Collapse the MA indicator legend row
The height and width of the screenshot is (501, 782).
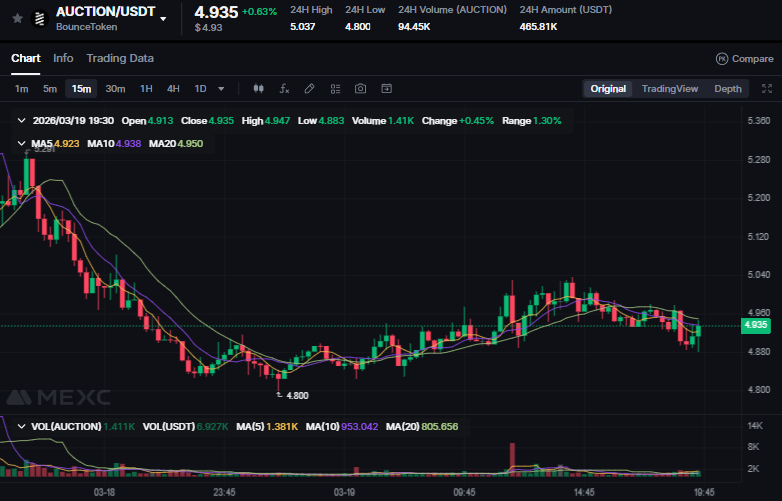[21, 144]
